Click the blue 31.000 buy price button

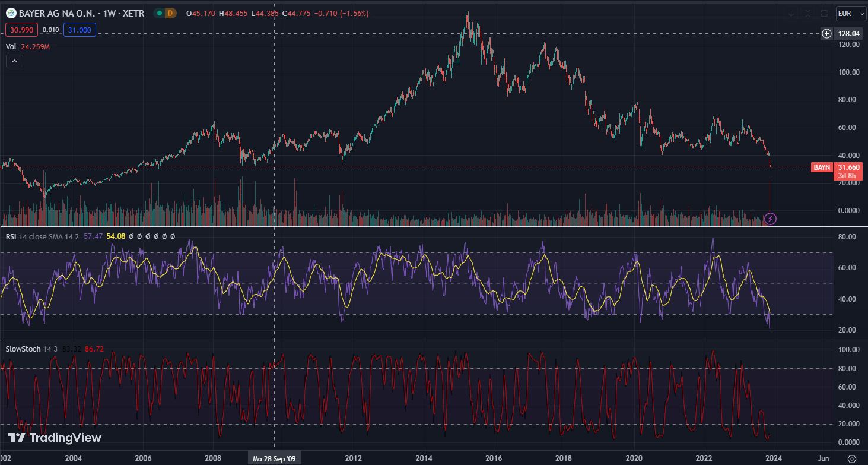tap(79, 30)
